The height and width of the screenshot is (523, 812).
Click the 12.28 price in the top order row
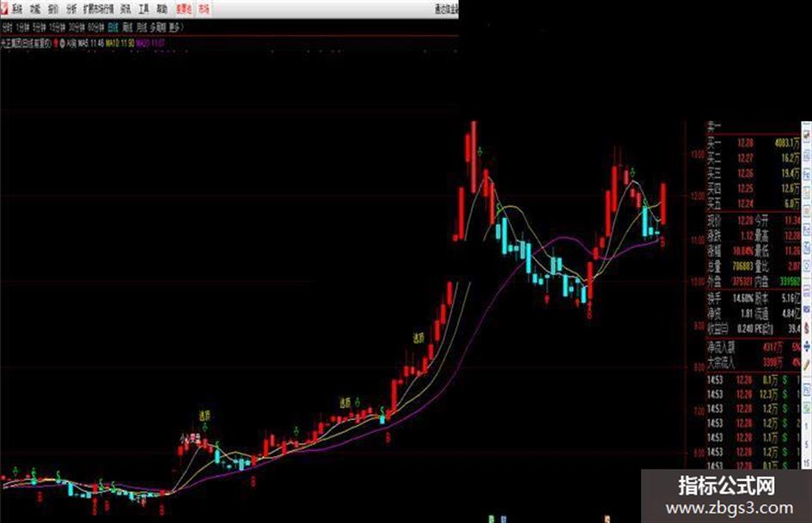click(x=745, y=143)
